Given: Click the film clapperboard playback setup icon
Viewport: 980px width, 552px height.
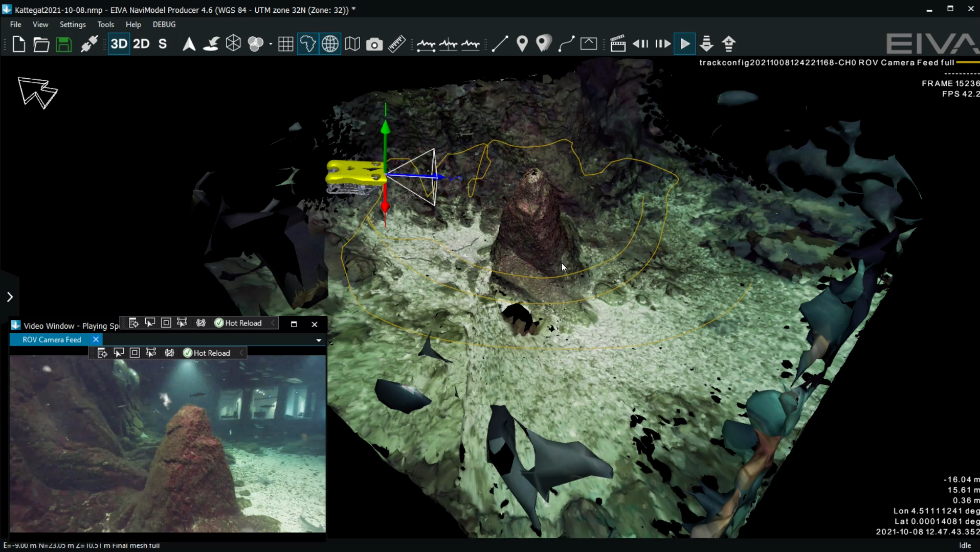Looking at the screenshot, I should 618,44.
